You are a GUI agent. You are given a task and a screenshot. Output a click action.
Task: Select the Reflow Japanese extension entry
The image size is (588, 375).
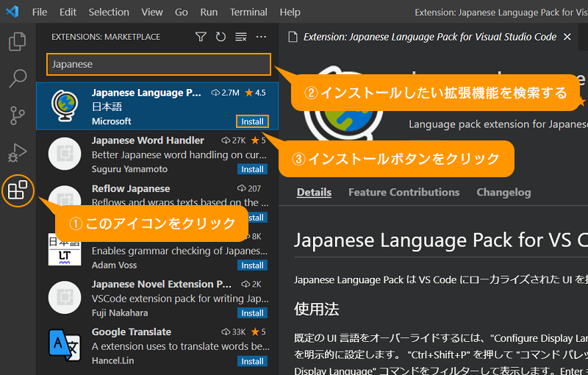[157, 201]
